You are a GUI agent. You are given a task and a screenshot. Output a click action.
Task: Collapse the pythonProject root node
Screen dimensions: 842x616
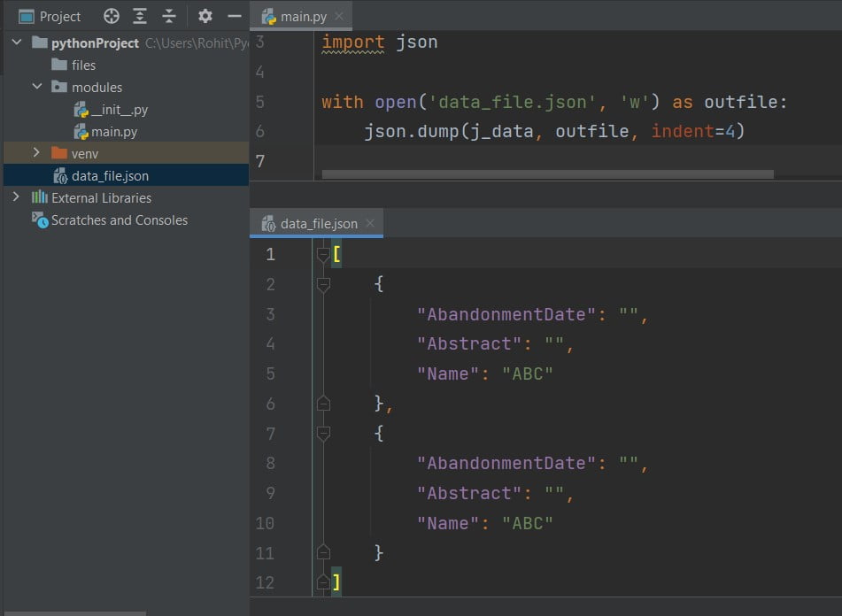[16, 42]
